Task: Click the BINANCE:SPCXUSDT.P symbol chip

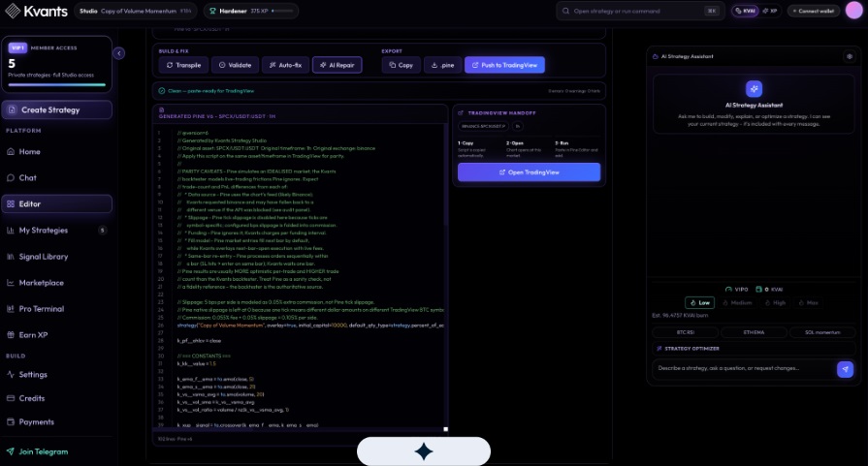Action: click(483, 126)
